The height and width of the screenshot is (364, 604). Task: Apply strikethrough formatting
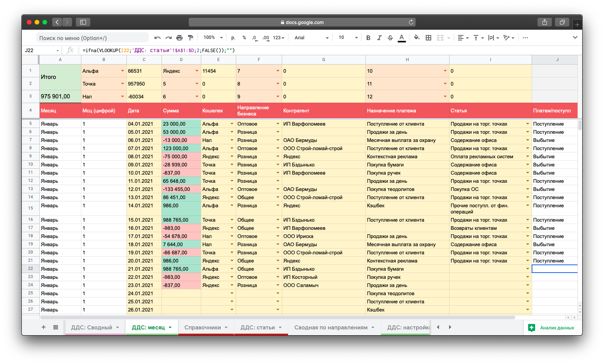click(x=390, y=38)
